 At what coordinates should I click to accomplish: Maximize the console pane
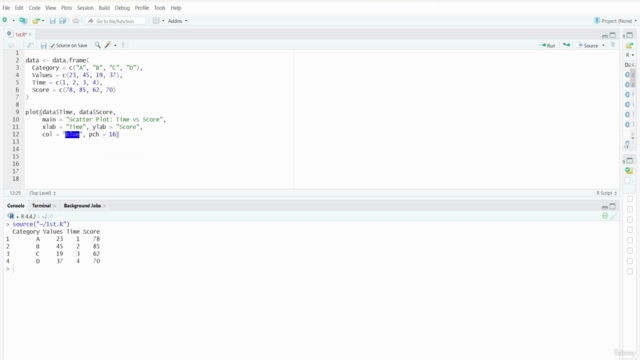point(613,206)
